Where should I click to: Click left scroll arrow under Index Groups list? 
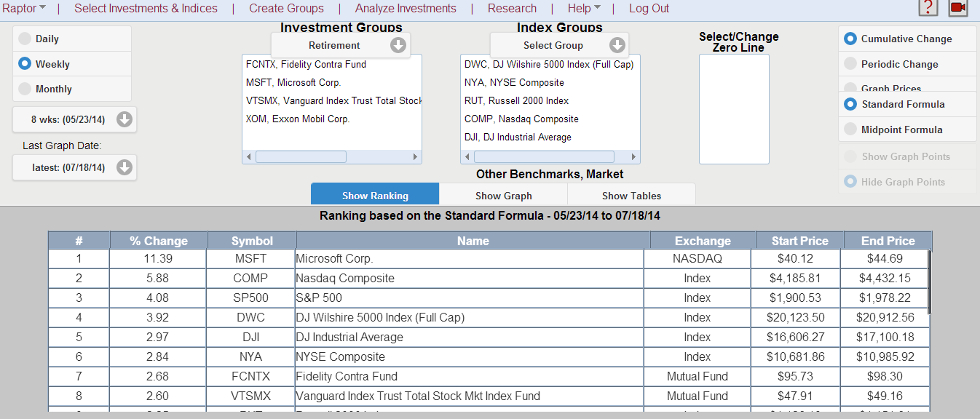point(467,157)
